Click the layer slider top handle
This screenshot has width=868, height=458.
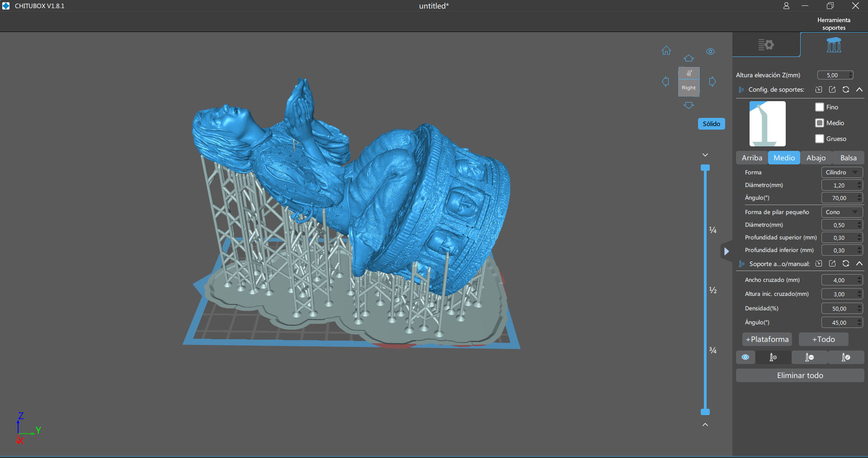pos(705,168)
